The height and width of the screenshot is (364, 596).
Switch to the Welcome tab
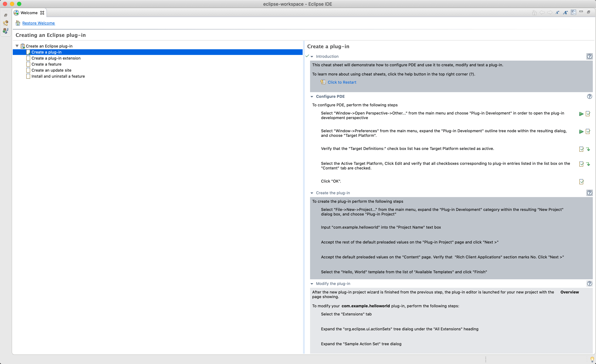(x=29, y=13)
